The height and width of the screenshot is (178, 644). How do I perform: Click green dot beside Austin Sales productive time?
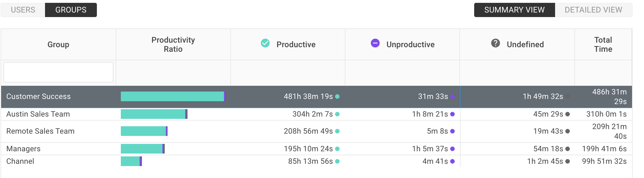337,114
